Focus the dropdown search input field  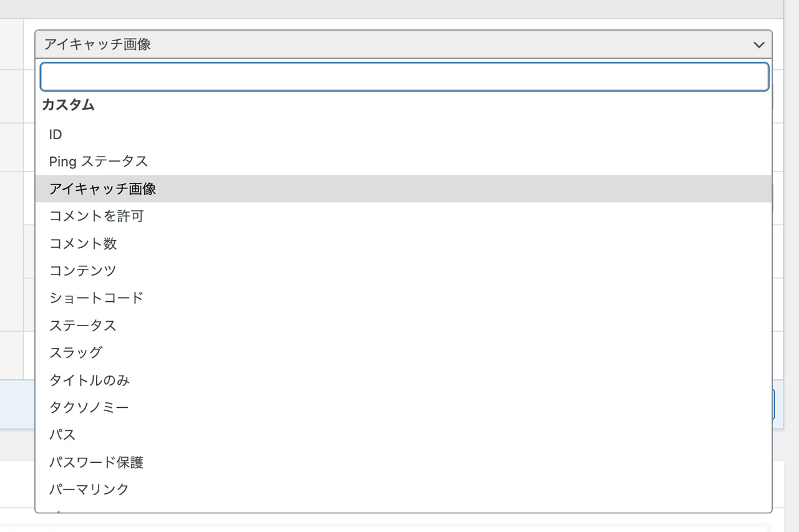tap(404, 77)
